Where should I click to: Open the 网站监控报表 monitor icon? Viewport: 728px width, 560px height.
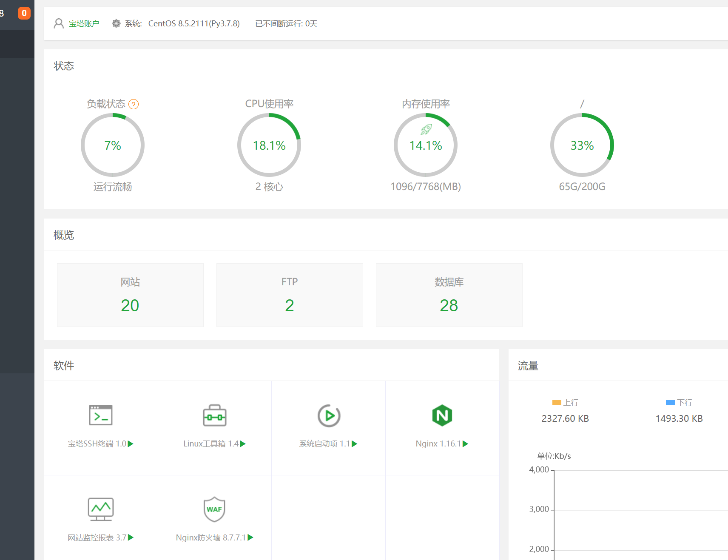coord(101,509)
